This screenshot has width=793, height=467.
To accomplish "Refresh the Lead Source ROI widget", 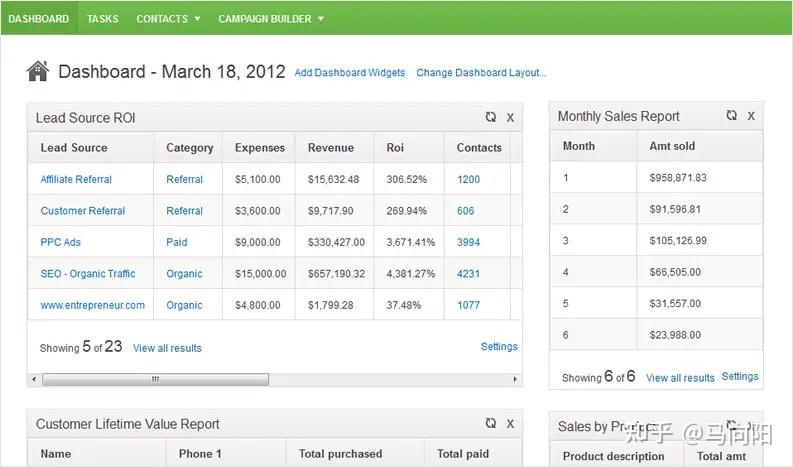I will (x=490, y=117).
